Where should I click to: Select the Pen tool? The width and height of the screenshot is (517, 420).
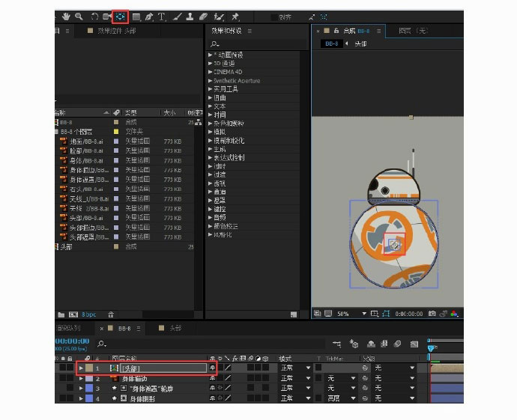149,16
